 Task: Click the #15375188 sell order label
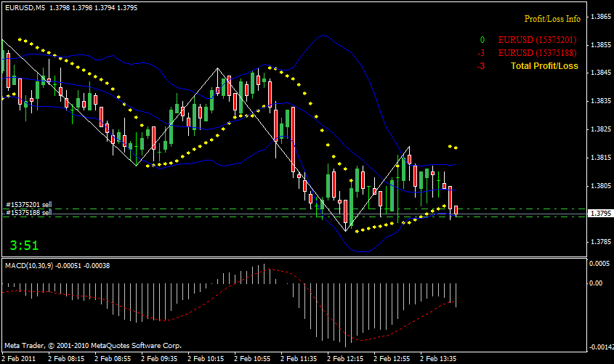(29, 213)
